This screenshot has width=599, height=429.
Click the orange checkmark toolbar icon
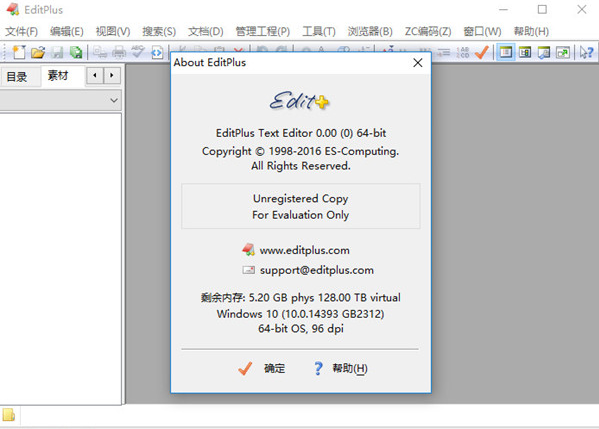(481, 52)
